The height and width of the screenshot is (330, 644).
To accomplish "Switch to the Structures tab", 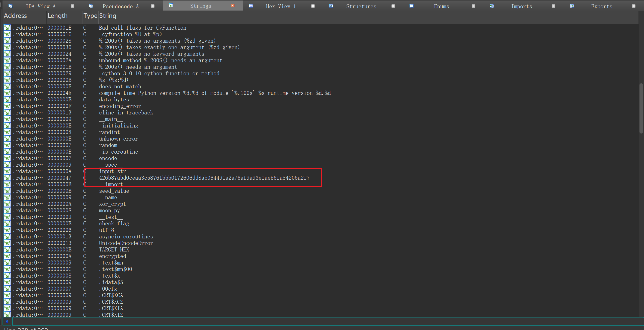I will (361, 6).
